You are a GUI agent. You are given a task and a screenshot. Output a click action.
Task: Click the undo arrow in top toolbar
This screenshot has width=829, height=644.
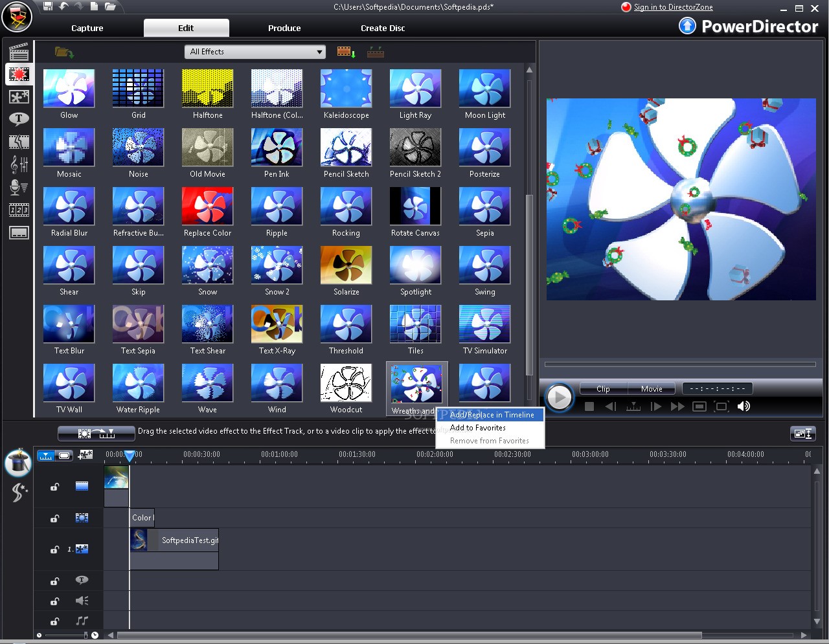point(63,6)
